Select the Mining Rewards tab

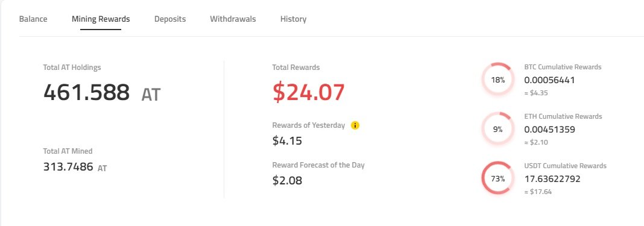(x=101, y=19)
